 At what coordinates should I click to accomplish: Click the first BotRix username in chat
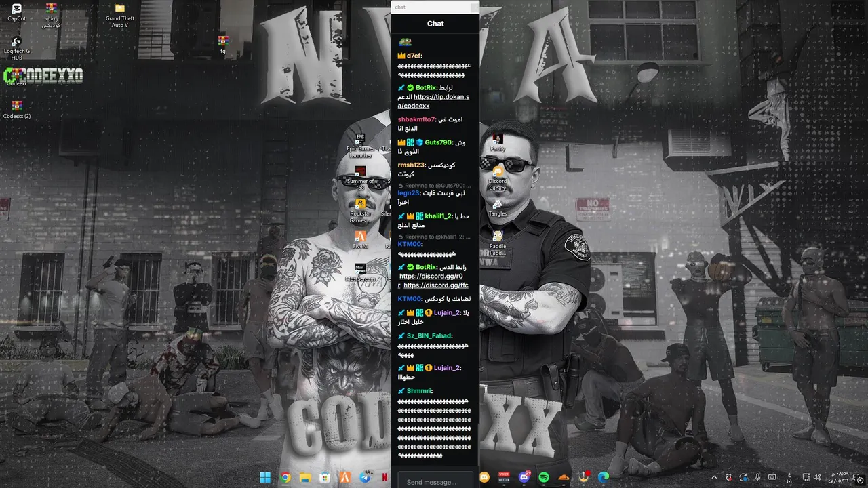click(x=427, y=87)
